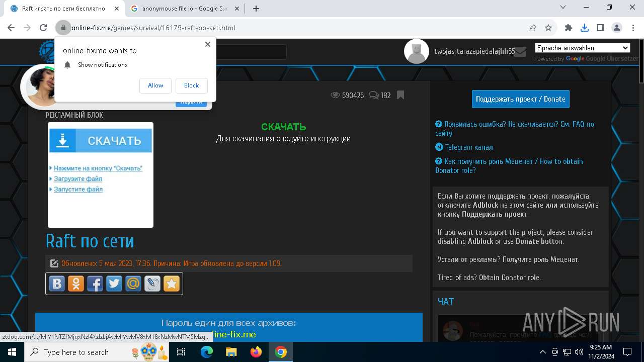
Task: Click the address bar URL field
Action: click(x=297, y=28)
